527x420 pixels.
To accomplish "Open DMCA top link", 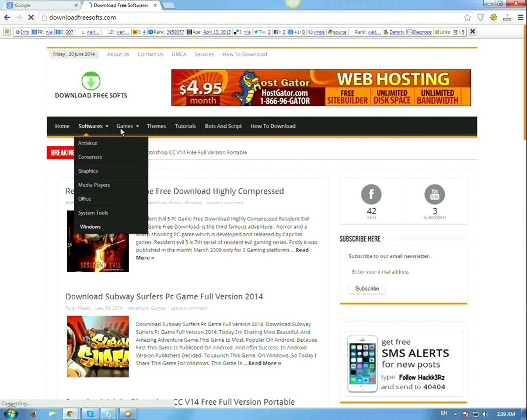I will click(x=179, y=54).
